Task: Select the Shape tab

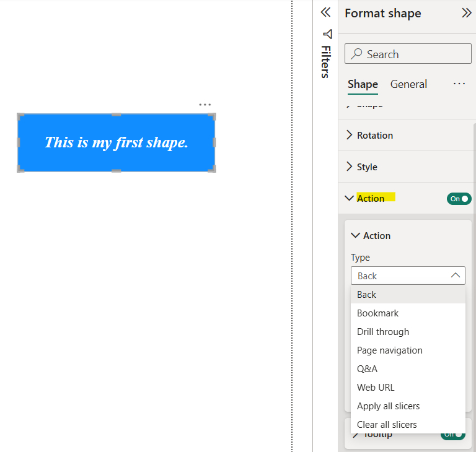Action: coord(363,84)
